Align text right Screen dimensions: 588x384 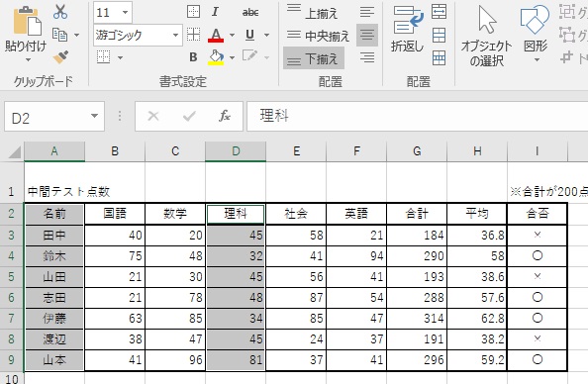pos(367,57)
